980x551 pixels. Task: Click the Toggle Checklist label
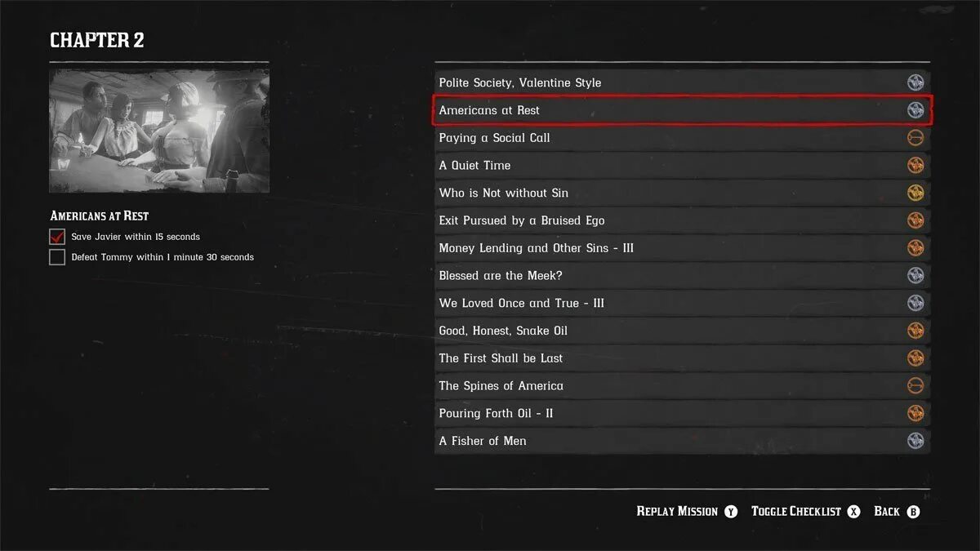point(796,512)
